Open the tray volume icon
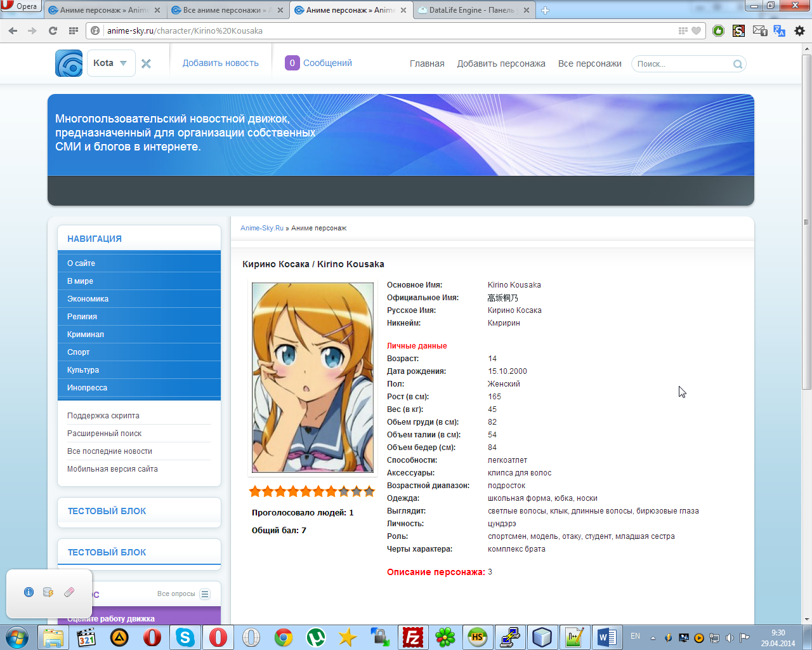 click(730, 638)
